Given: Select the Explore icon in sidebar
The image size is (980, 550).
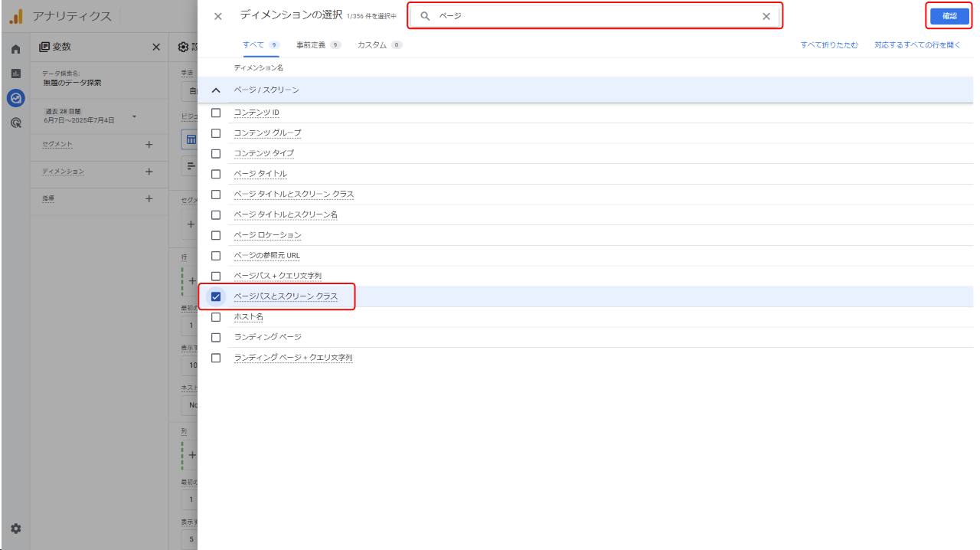Looking at the screenshot, I should pyautogui.click(x=15, y=98).
